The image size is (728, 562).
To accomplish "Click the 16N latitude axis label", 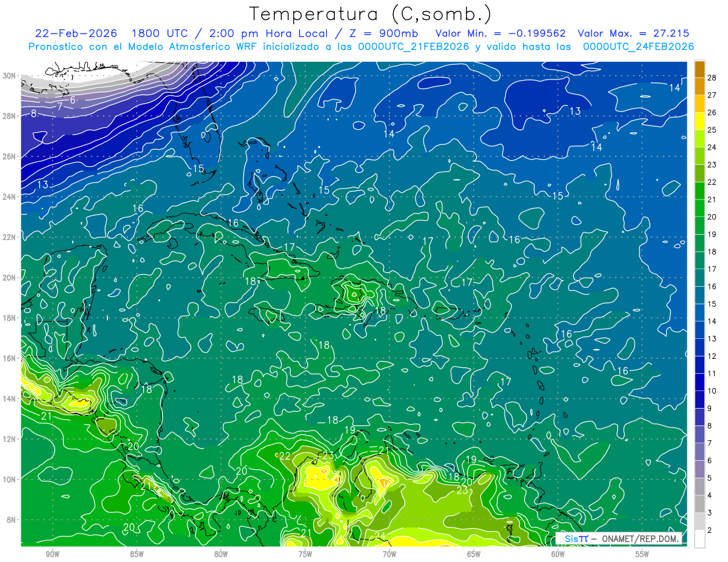I will click(10, 358).
